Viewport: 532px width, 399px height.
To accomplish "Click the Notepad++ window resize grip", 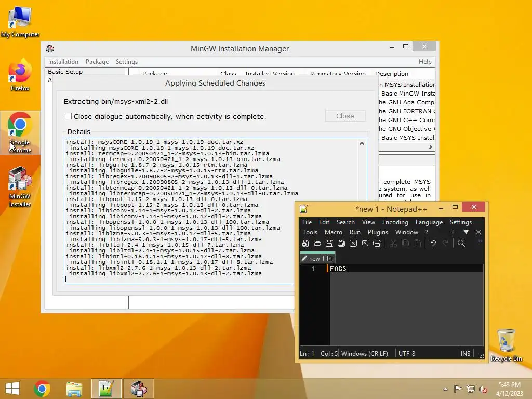I will [x=482, y=356].
